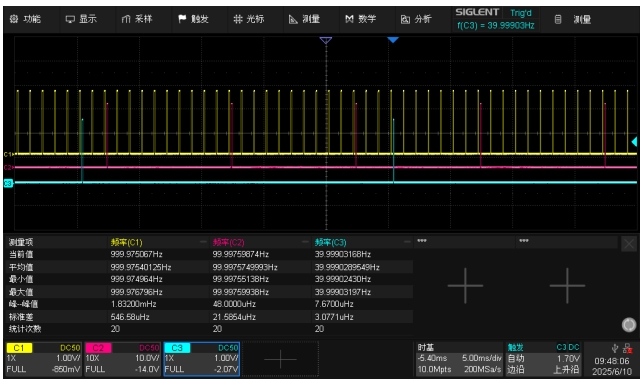Image resolution: width=644 pixels, height=386 pixels.
Task: Click C2 current value 99.99759874Hz
Action: [241, 255]
